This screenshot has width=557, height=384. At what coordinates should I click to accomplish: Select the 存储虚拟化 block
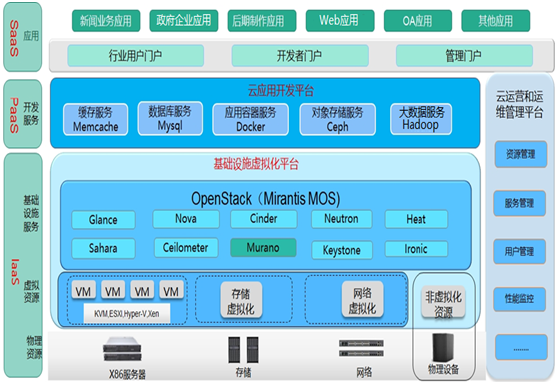[241, 300]
